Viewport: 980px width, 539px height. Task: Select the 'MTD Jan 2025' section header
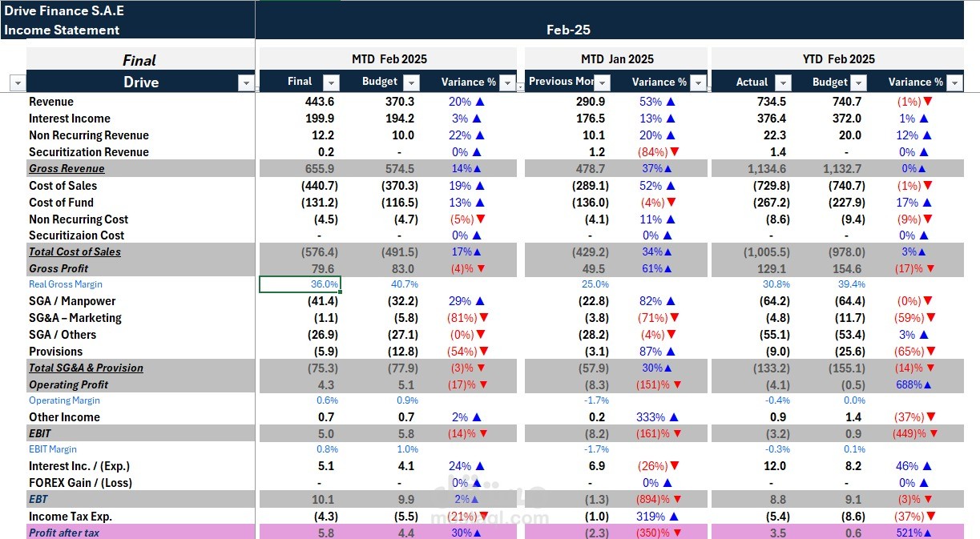tap(617, 59)
